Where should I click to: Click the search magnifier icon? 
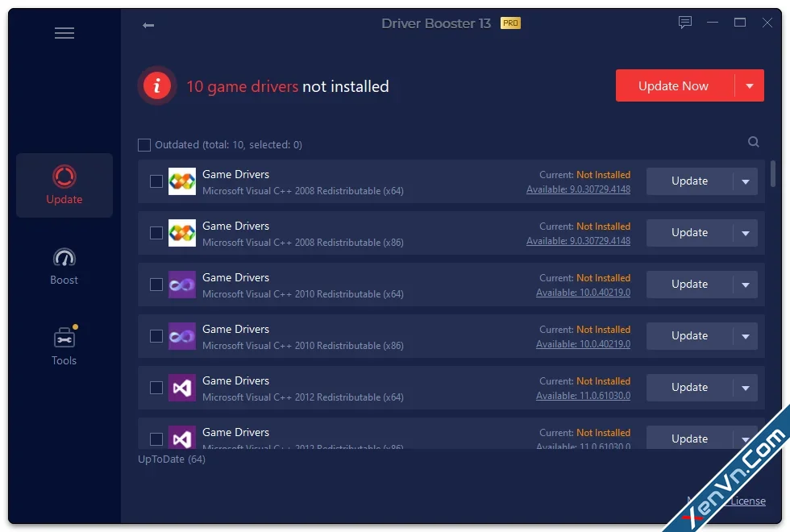[753, 142]
